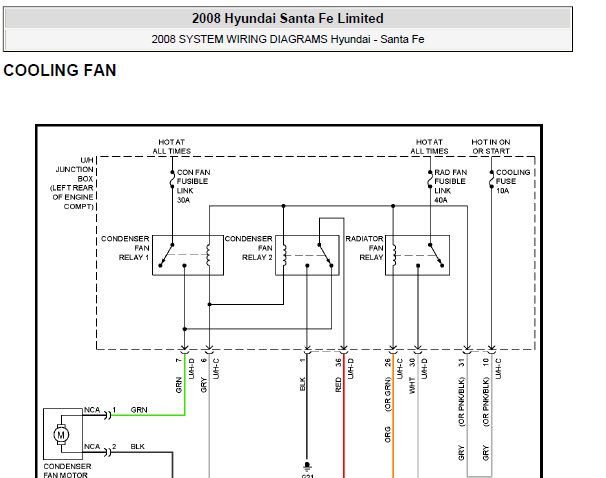Click the COOLING FUSE 10A label

tap(512, 181)
